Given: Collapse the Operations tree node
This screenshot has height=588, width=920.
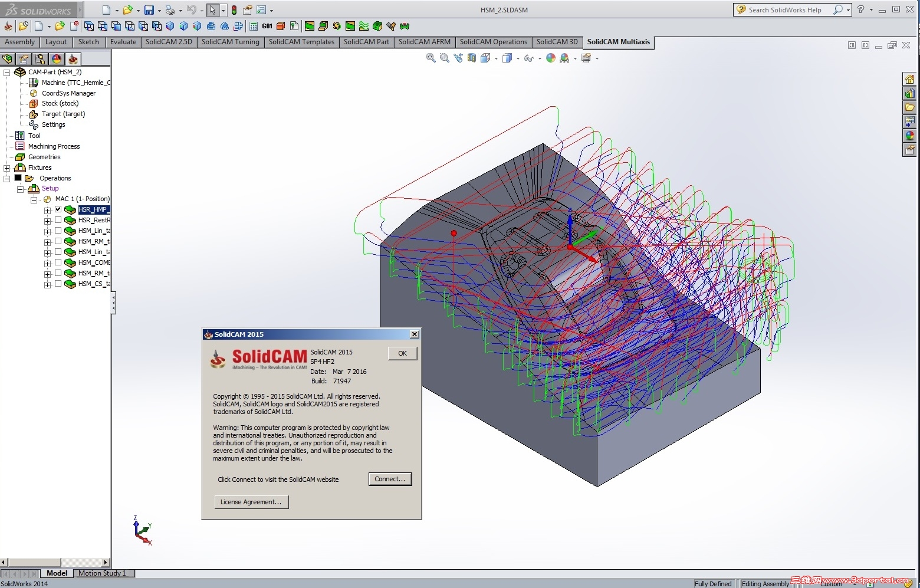Looking at the screenshot, I should pyautogui.click(x=7, y=179).
